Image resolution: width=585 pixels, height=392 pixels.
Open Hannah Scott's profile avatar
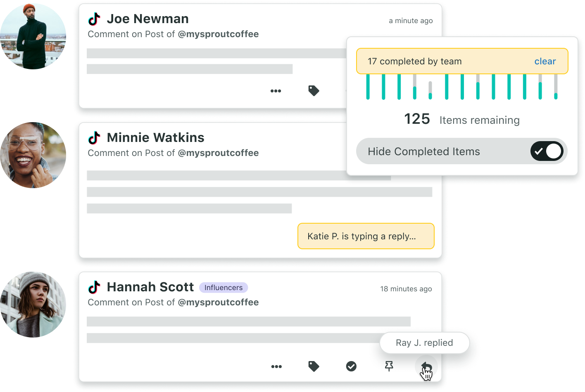[33, 303]
